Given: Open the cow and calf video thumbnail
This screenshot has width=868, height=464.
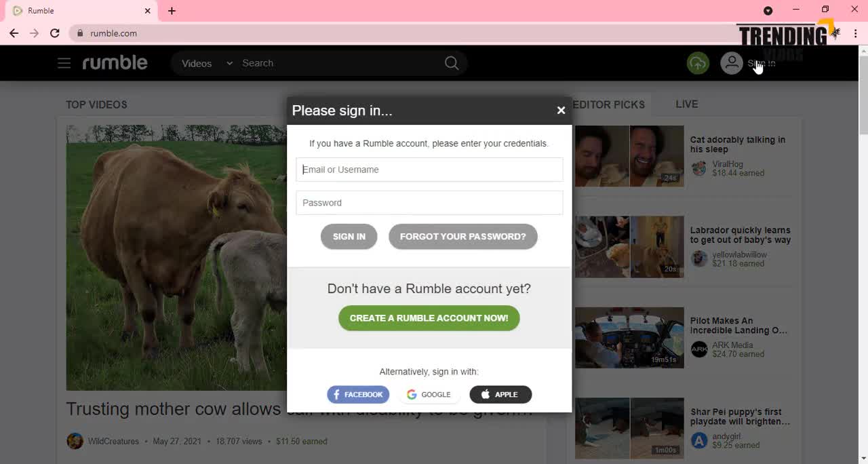Looking at the screenshot, I should [176, 258].
